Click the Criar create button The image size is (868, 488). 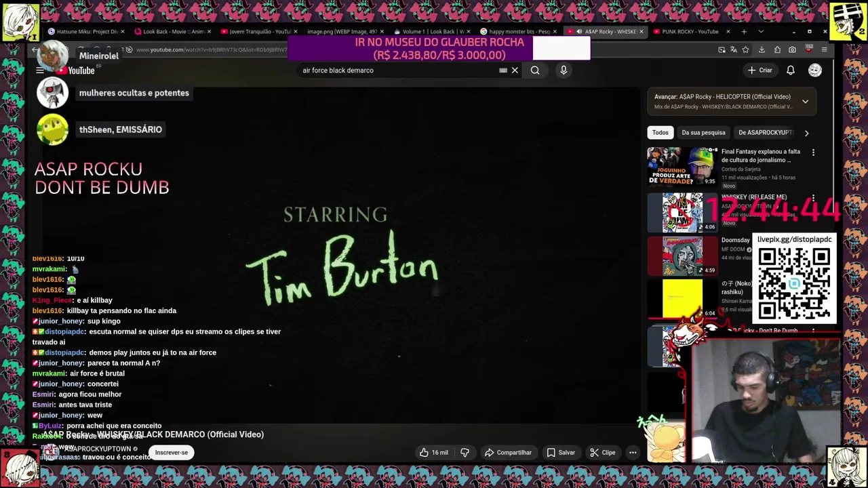click(x=760, y=70)
